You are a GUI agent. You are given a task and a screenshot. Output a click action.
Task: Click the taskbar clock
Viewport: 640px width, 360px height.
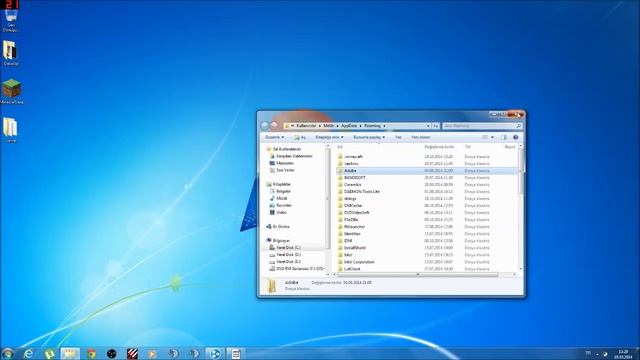pos(623,354)
